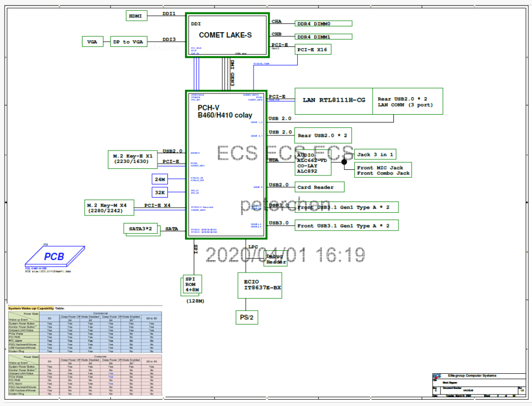Click the M.2 Key-M X4 block

(x=109, y=208)
